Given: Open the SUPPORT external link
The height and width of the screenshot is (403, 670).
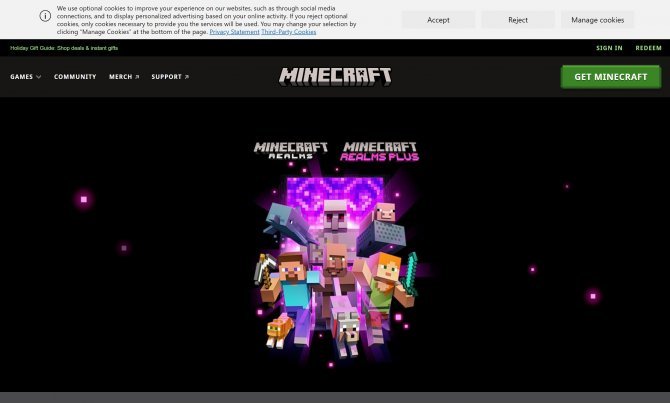Looking at the screenshot, I should pyautogui.click(x=170, y=77).
